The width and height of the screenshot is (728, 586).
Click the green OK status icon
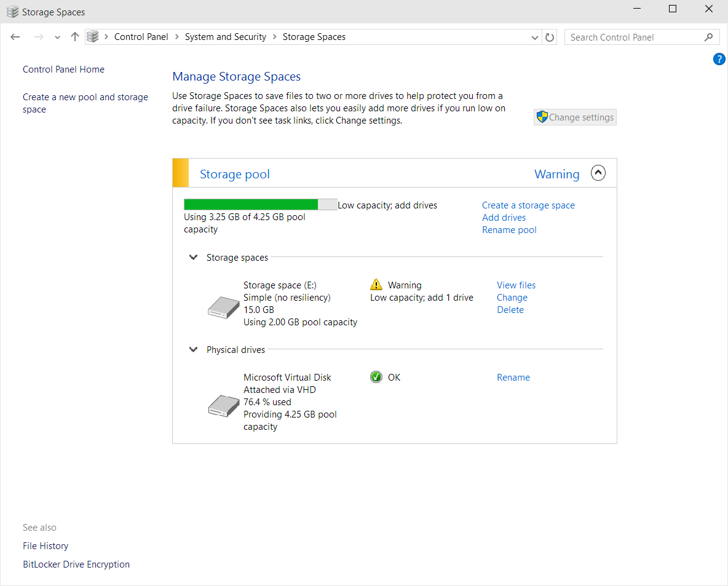click(x=376, y=377)
